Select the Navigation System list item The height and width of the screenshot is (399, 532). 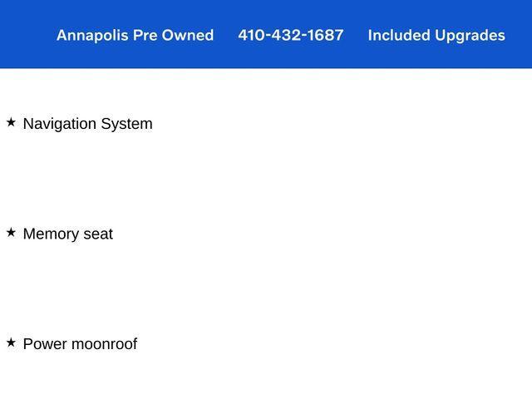click(87, 124)
